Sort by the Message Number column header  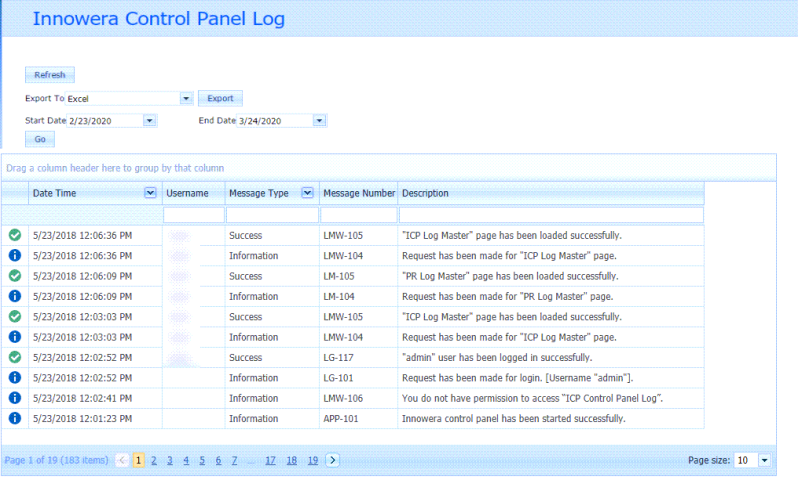359,193
